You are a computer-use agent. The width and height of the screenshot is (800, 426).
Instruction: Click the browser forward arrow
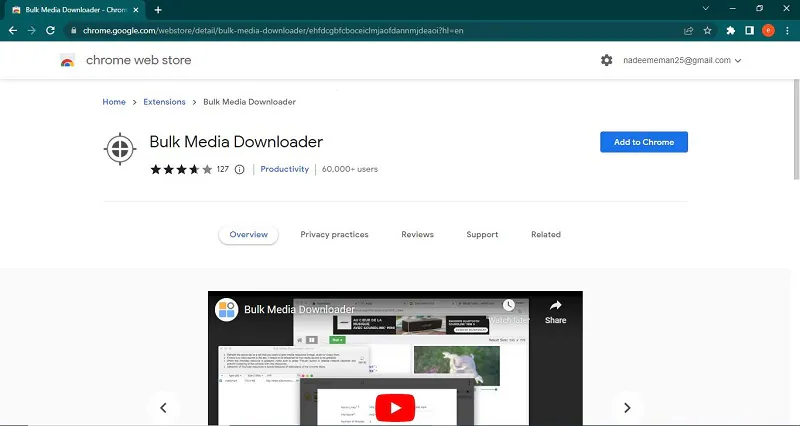tap(32, 31)
